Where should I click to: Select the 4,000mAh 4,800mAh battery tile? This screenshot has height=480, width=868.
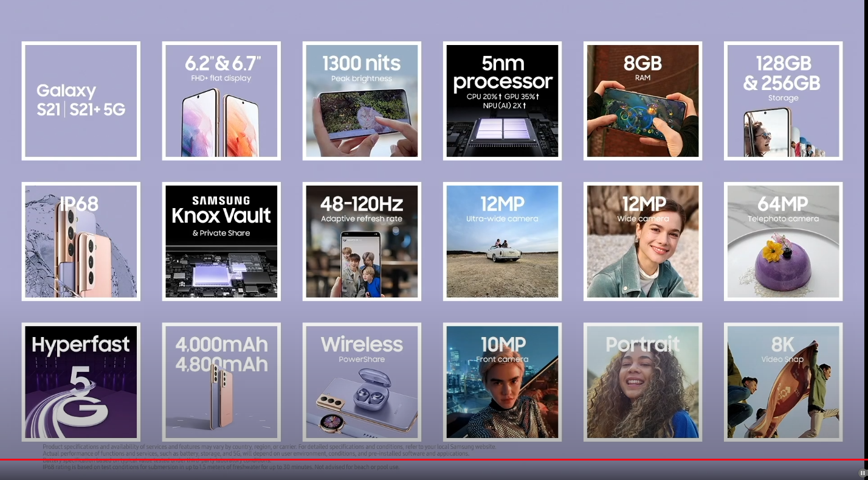(x=221, y=382)
